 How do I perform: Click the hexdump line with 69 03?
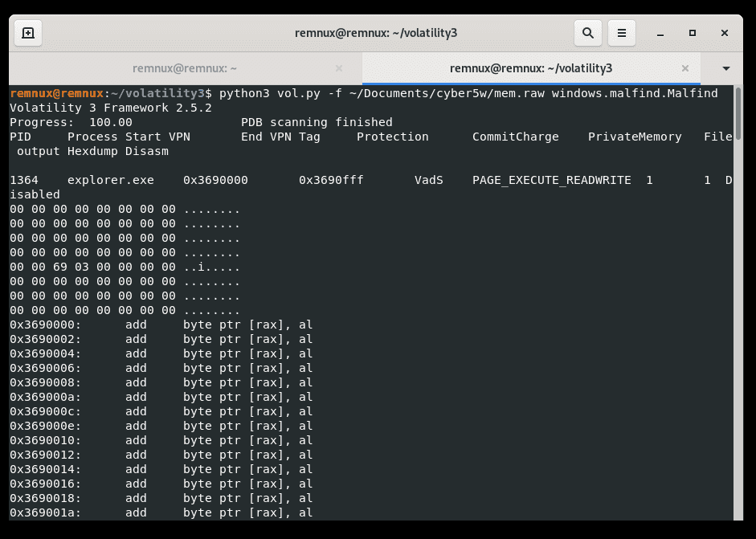click(125, 267)
